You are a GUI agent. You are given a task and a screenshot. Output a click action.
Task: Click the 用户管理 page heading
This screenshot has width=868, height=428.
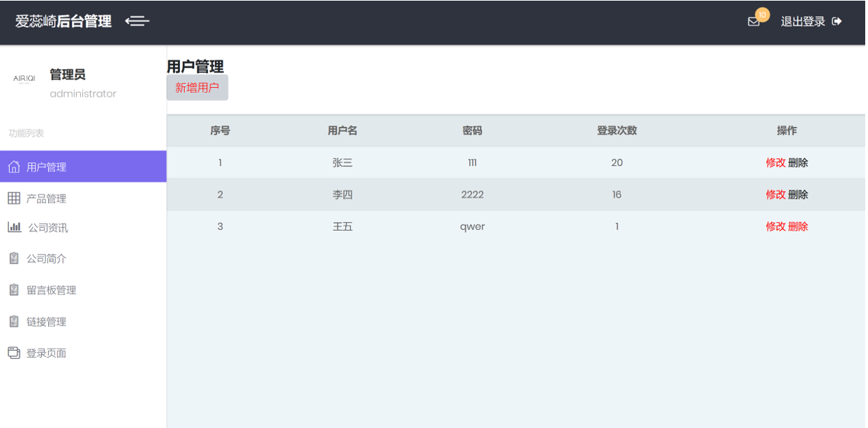tap(195, 66)
